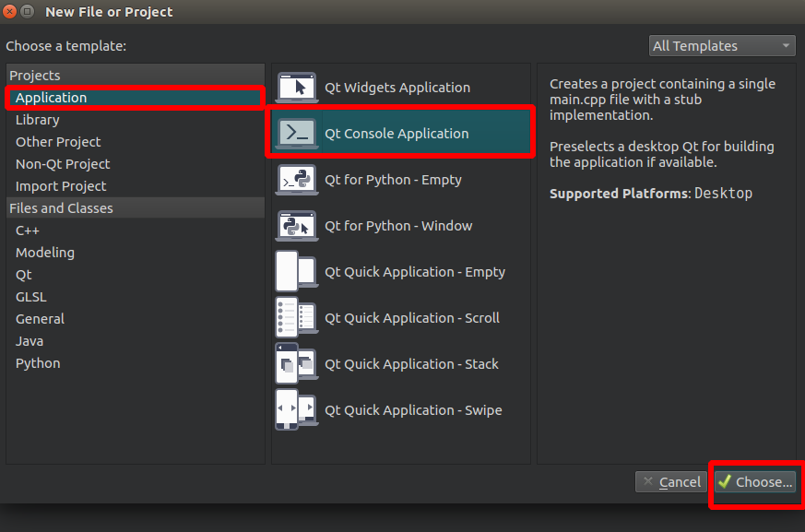
Task: Open the All Templates dropdown
Action: 721,46
